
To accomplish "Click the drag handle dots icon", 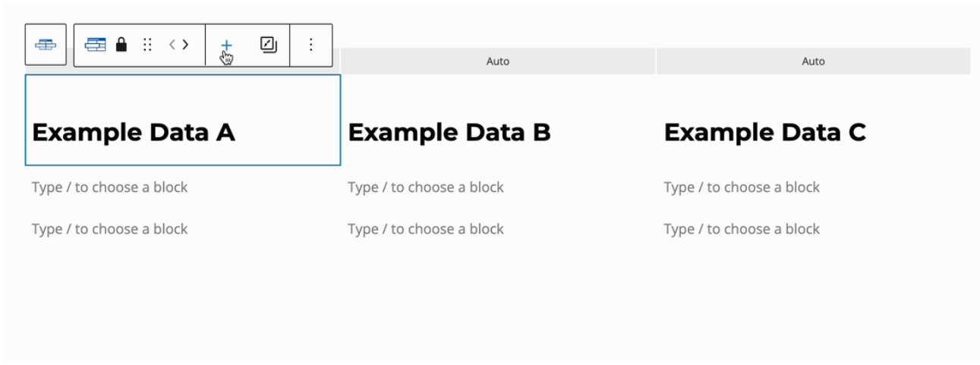I will click(x=147, y=45).
